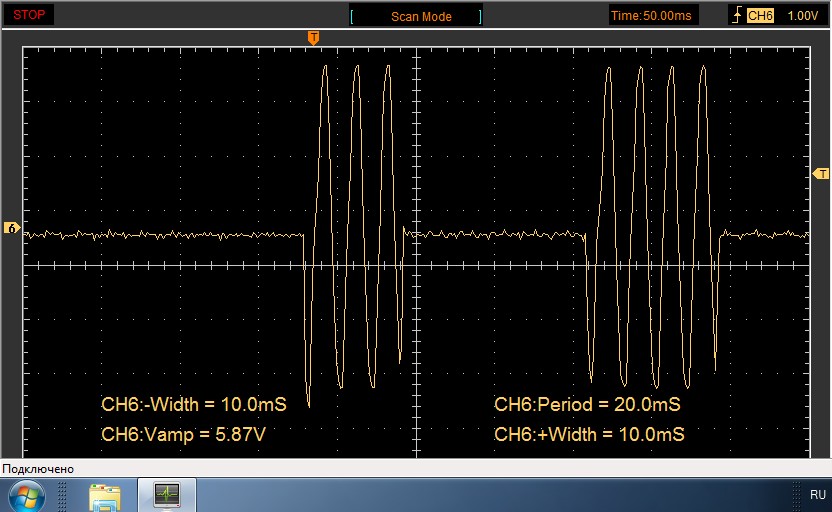The image size is (832, 512).
Task: Open the Windows Start menu
Action: coord(27,494)
